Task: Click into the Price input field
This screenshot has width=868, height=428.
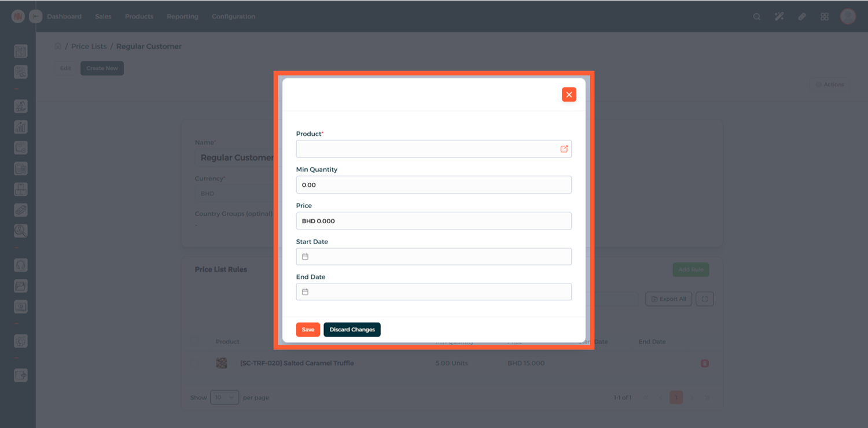Action: tap(433, 221)
